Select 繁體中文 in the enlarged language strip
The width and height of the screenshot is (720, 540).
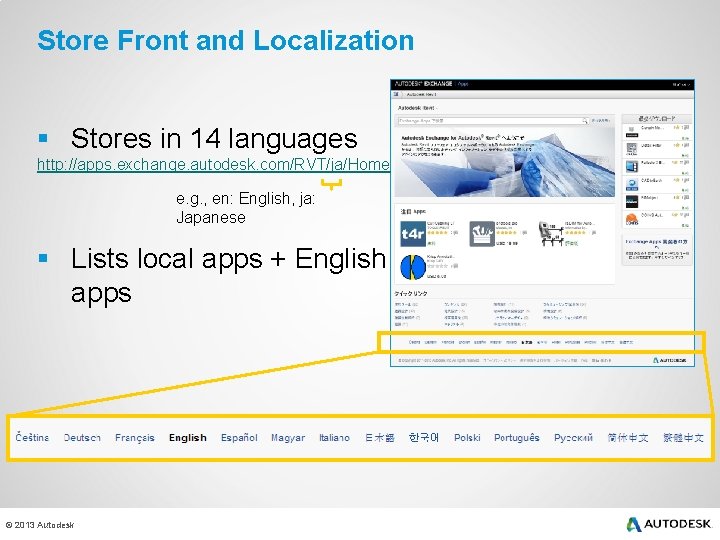coord(683,438)
